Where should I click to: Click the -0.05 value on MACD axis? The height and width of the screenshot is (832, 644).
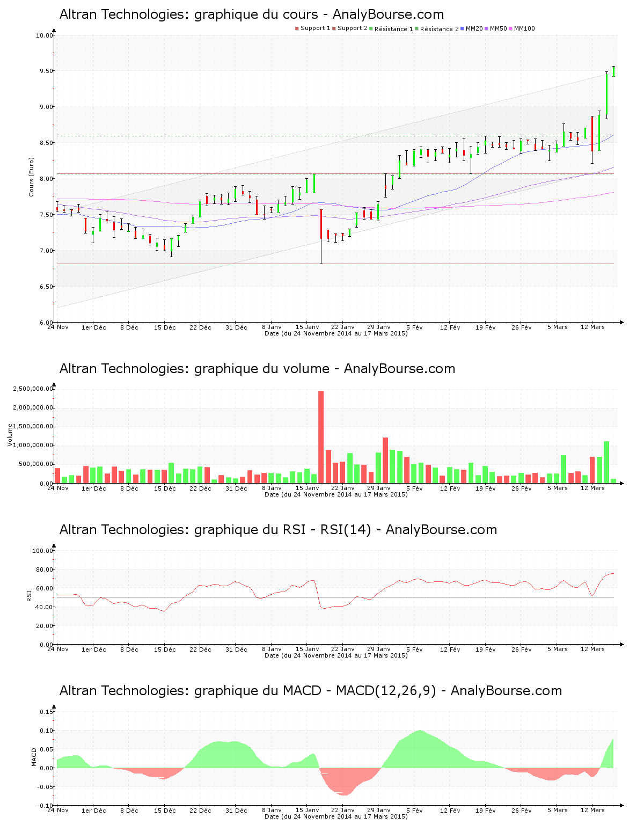pos(46,787)
